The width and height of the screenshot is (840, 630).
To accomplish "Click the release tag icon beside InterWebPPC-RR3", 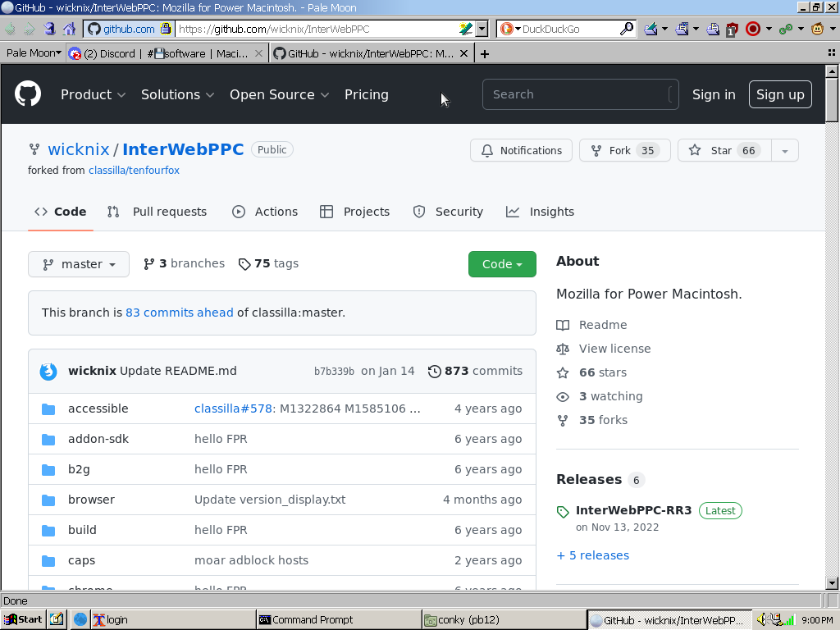I will point(563,512).
